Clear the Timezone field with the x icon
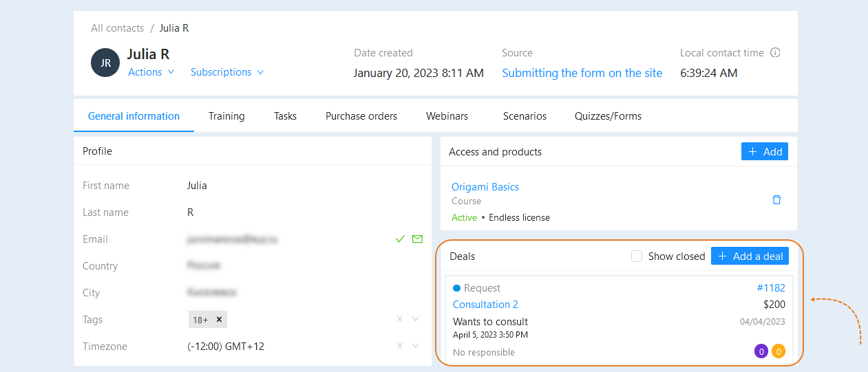 400,346
